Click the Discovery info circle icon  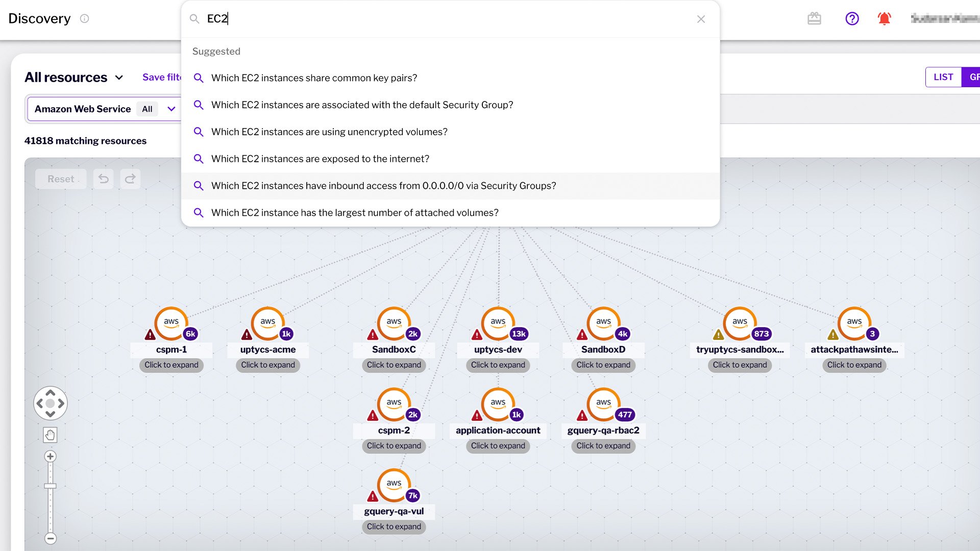(x=85, y=18)
